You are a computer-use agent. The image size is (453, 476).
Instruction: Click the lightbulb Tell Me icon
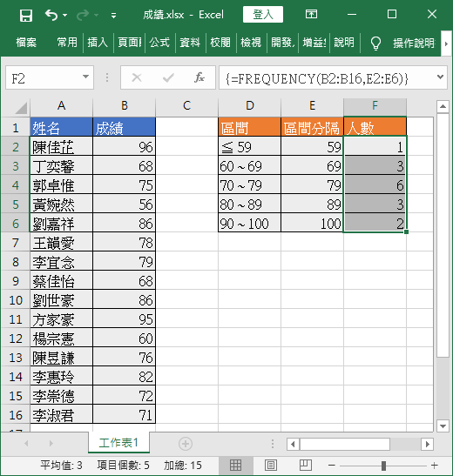tap(375, 44)
